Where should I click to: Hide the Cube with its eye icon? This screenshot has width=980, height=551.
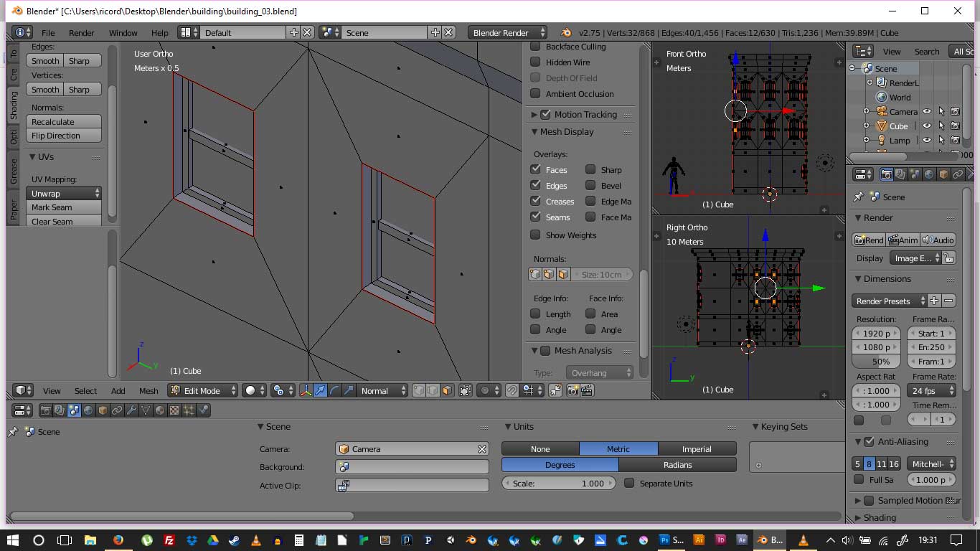pos(926,126)
